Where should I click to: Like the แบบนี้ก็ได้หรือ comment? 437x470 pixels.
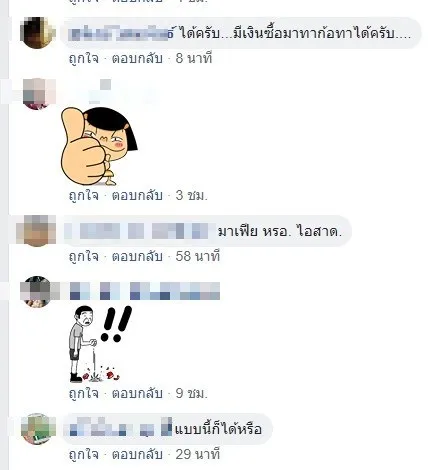(x=84, y=454)
